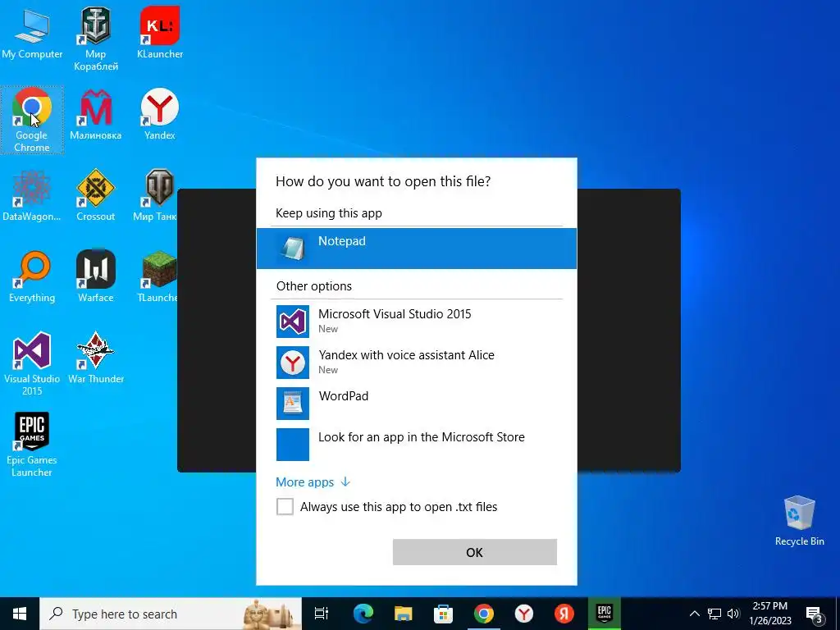Choose WordPad to open the file

[x=416, y=404]
